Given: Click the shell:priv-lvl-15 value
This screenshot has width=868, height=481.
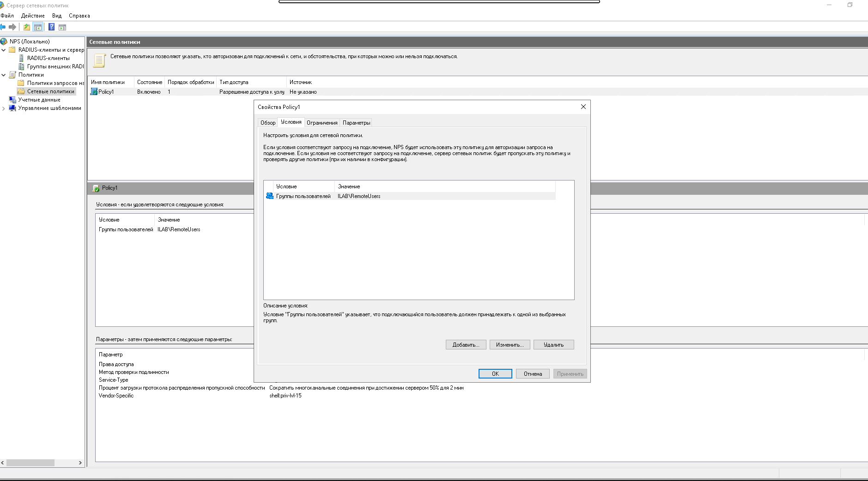Looking at the screenshot, I should click(x=285, y=396).
